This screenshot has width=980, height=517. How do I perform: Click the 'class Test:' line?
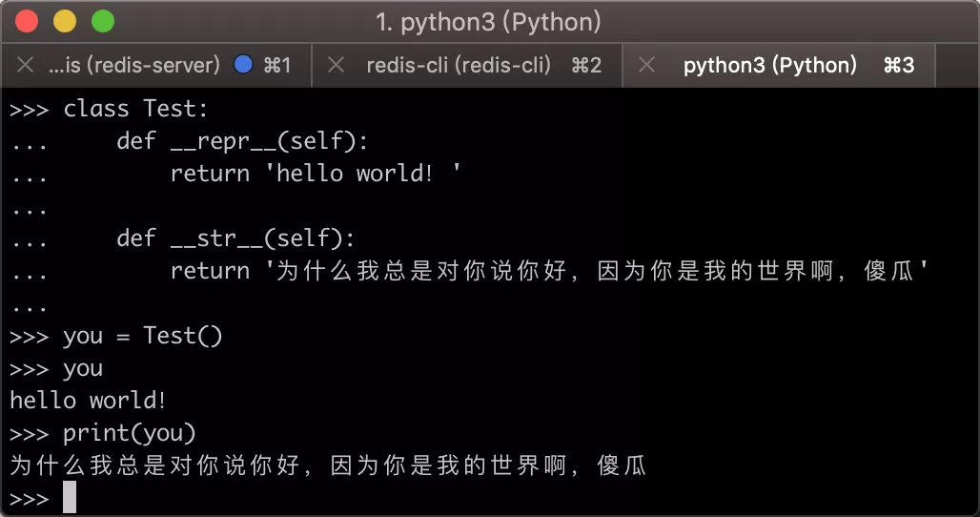[x=135, y=109]
